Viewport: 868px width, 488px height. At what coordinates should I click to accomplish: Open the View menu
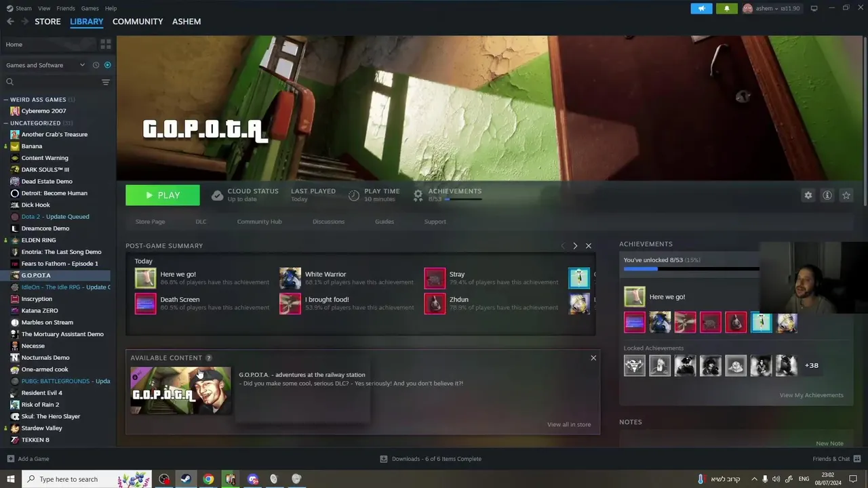click(x=44, y=8)
